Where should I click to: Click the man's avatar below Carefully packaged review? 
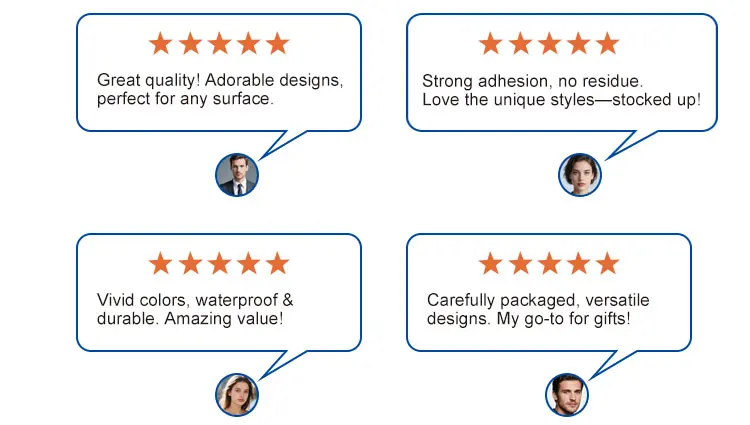(567, 394)
